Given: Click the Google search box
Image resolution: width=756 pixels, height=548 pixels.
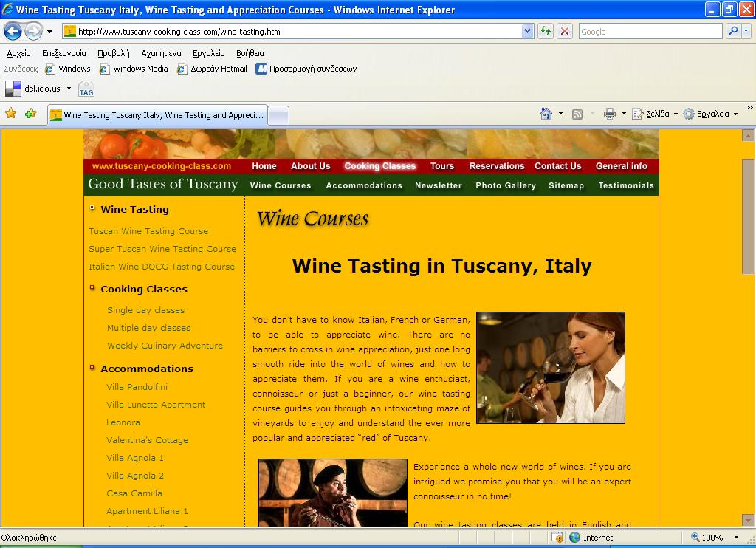Looking at the screenshot, I should [650, 31].
